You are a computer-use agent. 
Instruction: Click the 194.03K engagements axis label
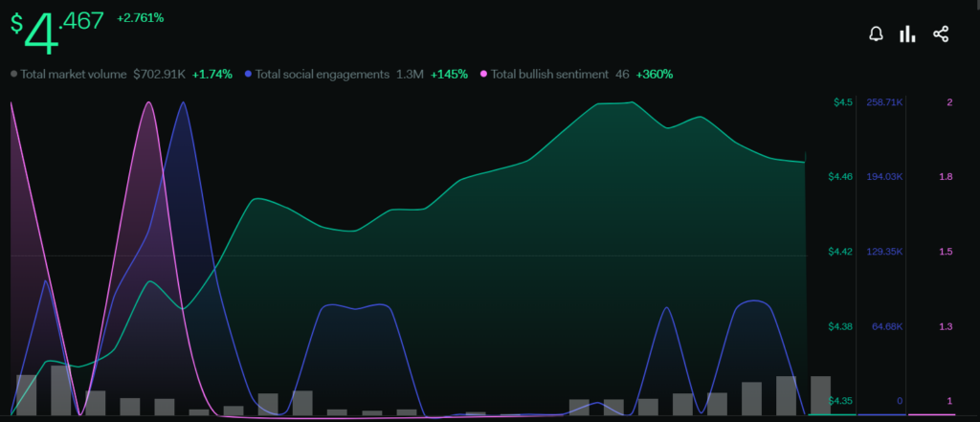coord(884,177)
